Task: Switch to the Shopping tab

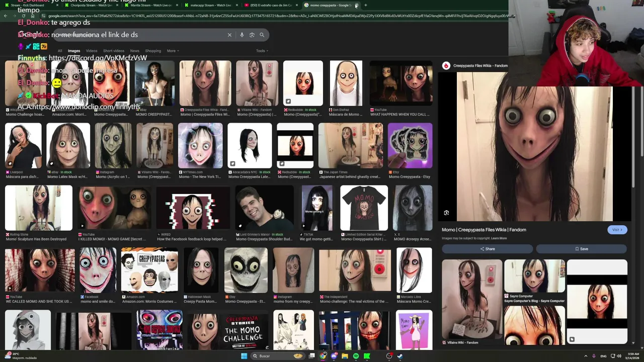Action: point(153,51)
